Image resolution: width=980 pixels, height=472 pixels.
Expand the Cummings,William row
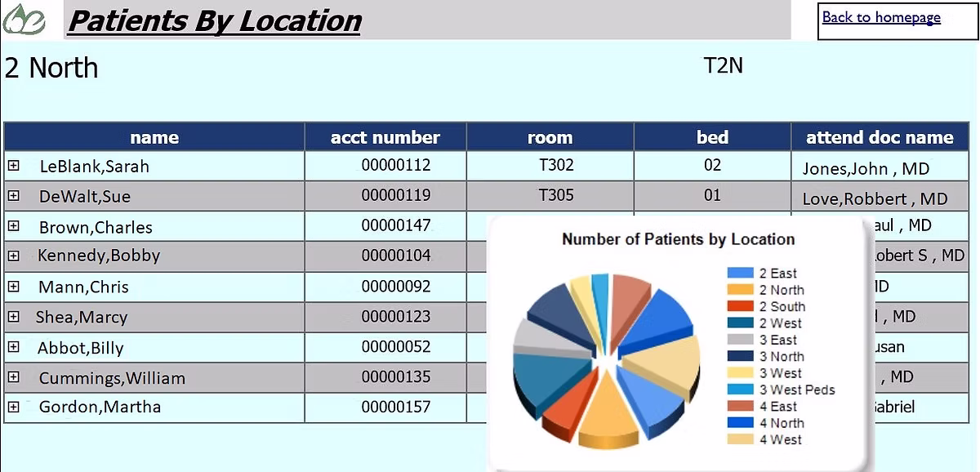click(13, 377)
